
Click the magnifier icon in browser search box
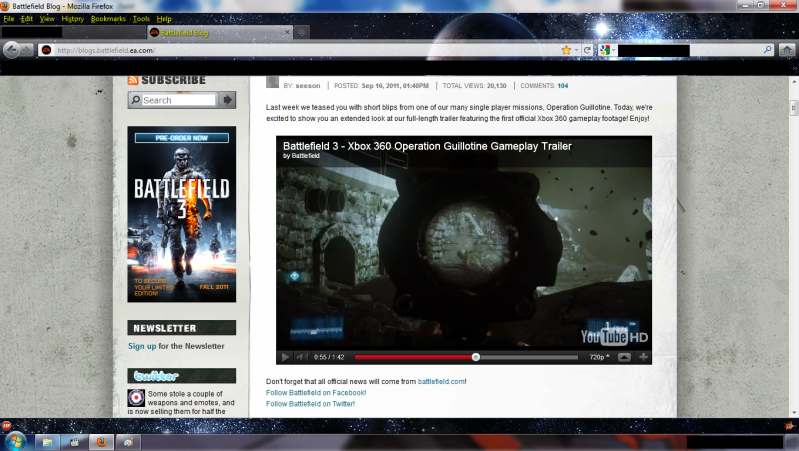(767, 50)
